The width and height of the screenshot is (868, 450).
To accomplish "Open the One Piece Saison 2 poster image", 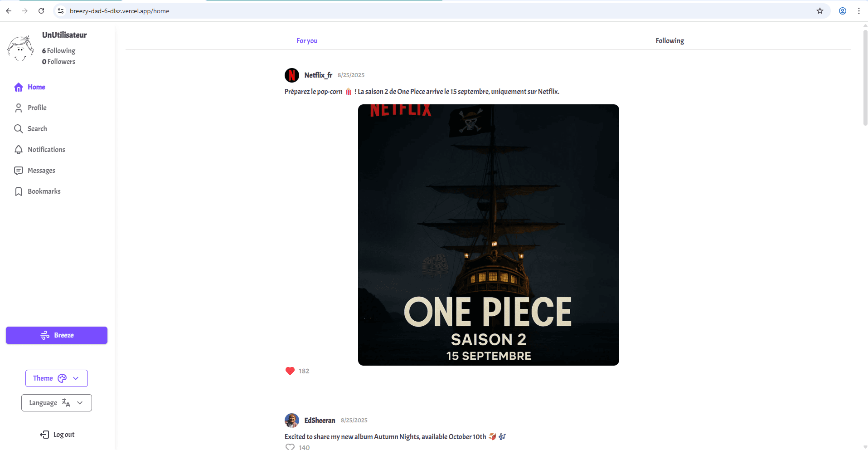I will [488, 235].
